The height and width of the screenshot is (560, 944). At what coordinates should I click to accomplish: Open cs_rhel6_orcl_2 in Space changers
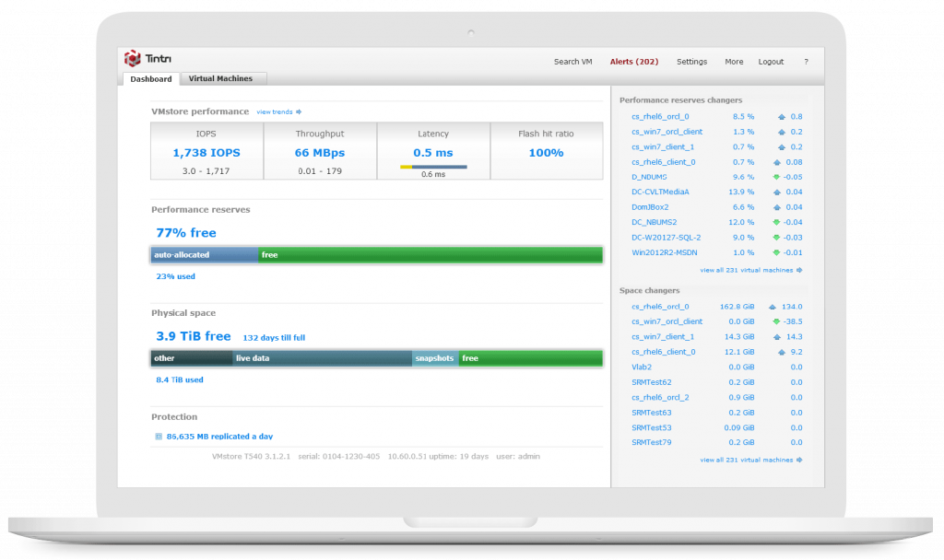click(660, 398)
